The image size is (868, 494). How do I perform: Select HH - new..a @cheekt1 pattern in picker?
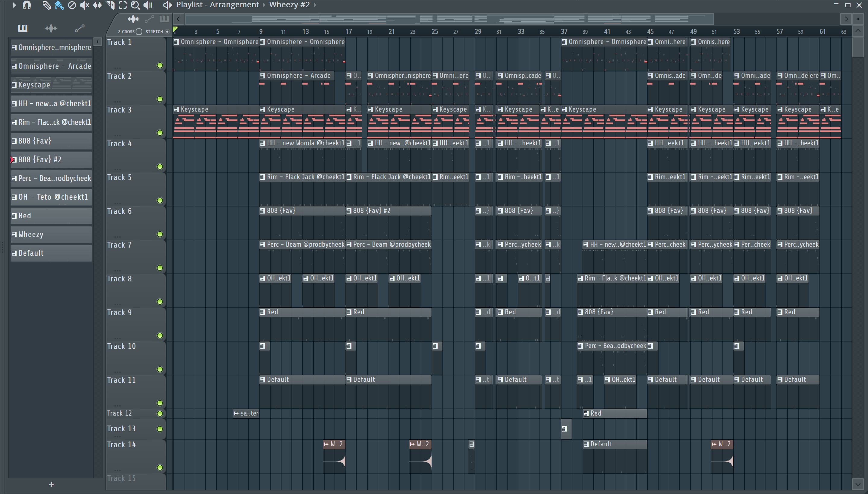tap(51, 103)
